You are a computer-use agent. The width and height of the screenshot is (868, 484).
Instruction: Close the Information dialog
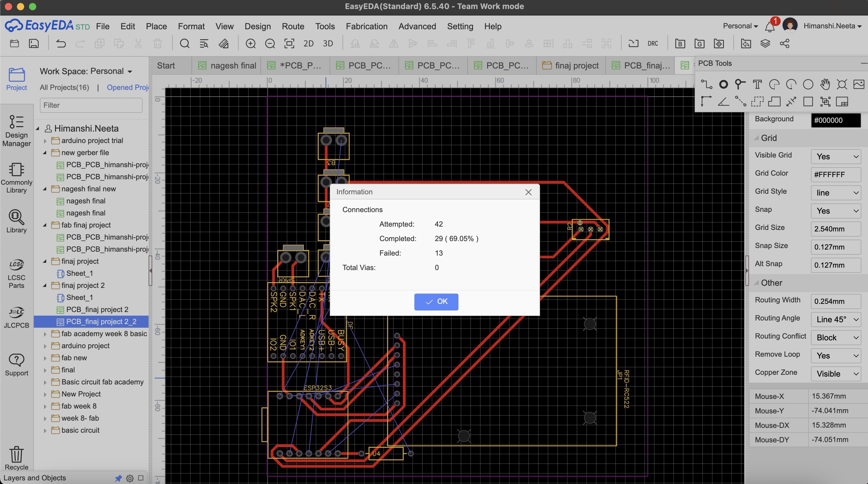click(x=528, y=192)
